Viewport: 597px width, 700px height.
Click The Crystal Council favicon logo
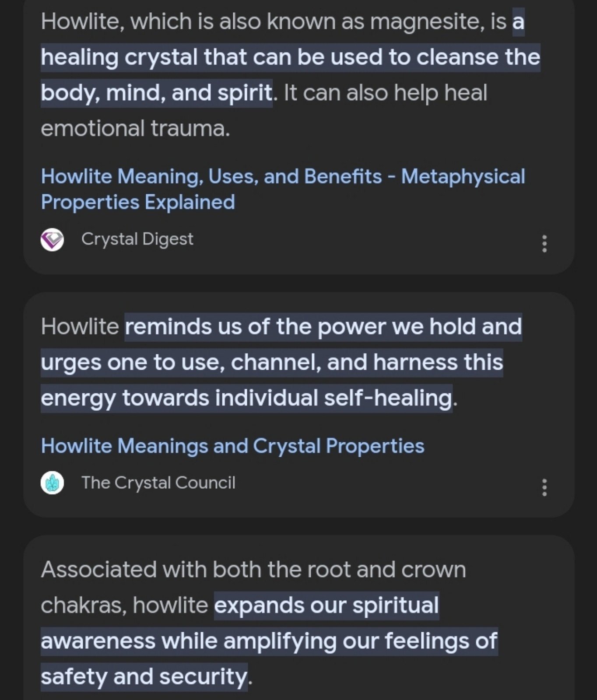[52, 483]
